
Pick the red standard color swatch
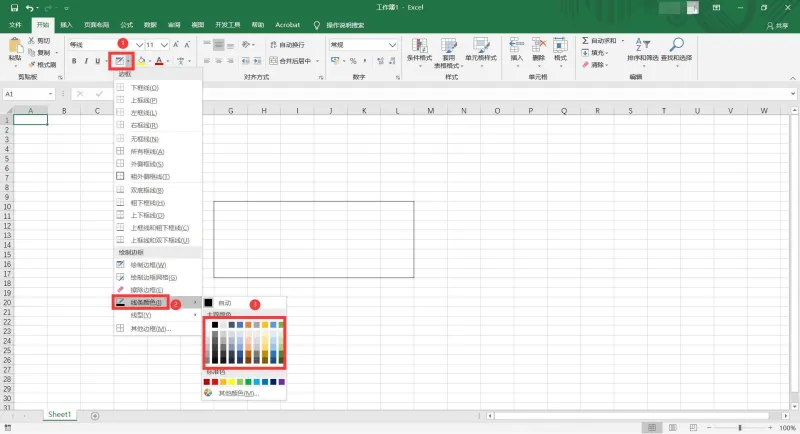(x=215, y=382)
